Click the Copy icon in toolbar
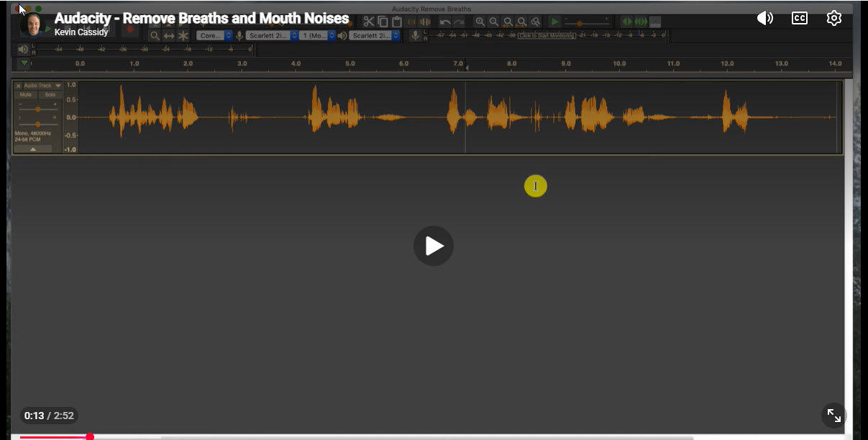Screen dimensions: 868x440 point(383,22)
